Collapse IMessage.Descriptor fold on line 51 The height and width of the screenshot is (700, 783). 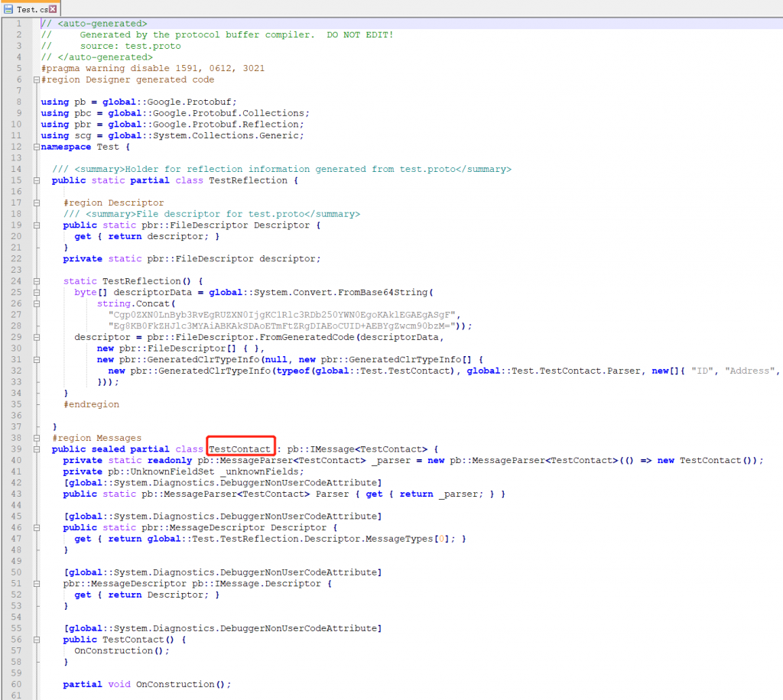point(37,584)
